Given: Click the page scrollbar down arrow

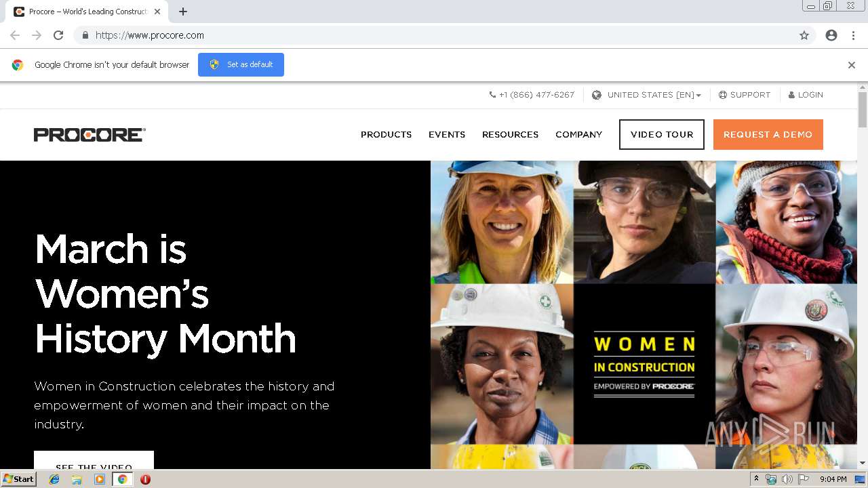Looking at the screenshot, I should [x=863, y=464].
